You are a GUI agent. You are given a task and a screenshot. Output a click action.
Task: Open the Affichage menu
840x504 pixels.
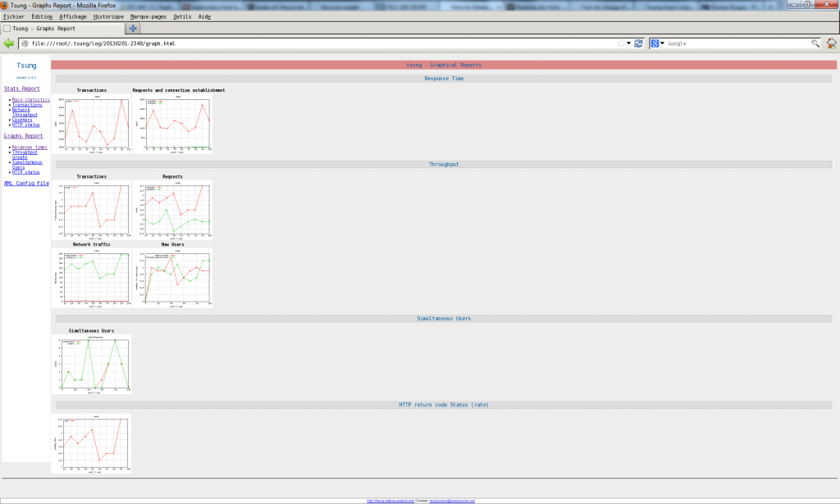pyautogui.click(x=73, y=16)
